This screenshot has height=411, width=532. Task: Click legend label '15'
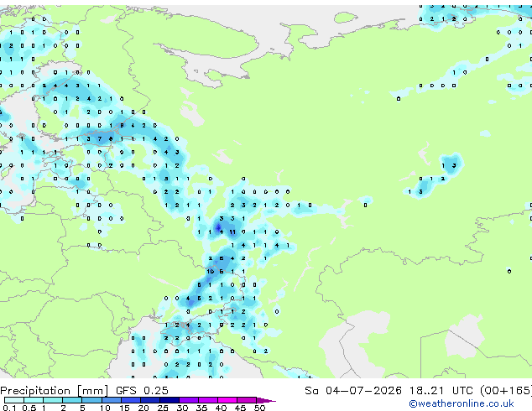pos(124,408)
